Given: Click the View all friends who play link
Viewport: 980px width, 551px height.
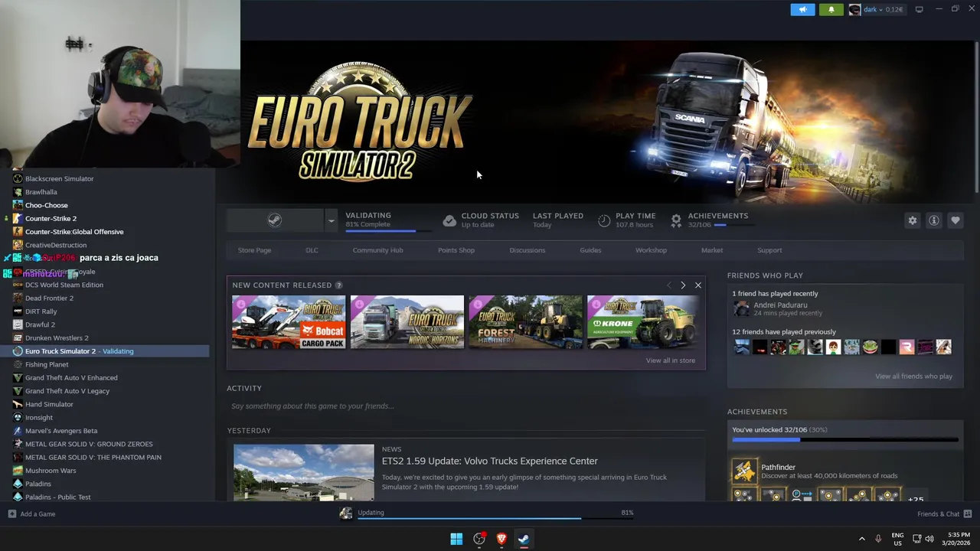Looking at the screenshot, I should click(913, 377).
